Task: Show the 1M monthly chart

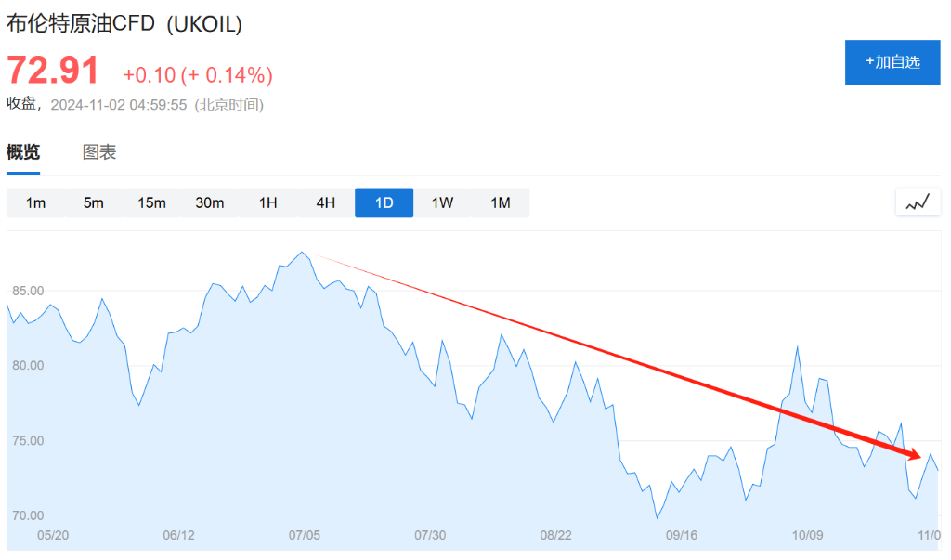Action: (501, 202)
